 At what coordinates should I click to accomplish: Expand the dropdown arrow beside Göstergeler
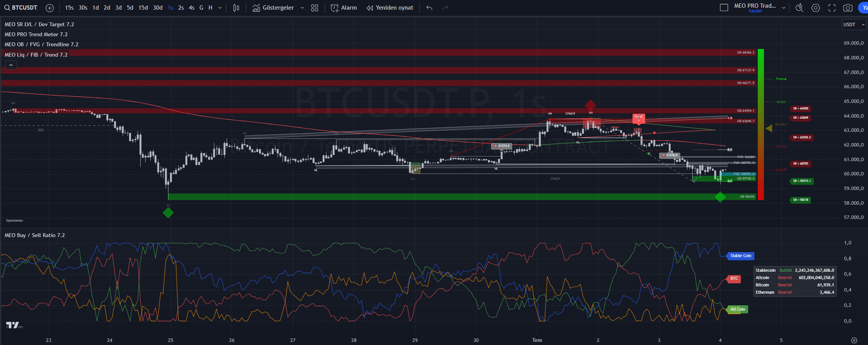302,8
